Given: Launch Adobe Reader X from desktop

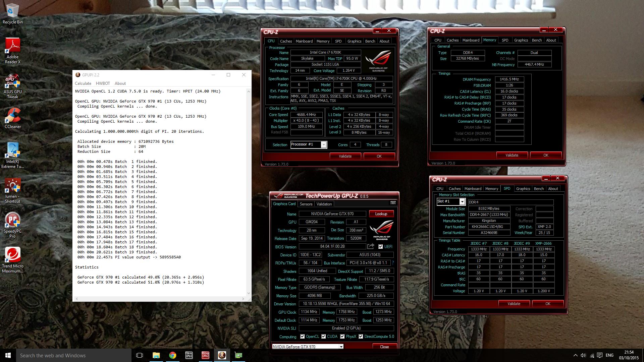Looking at the screenshot, I should coord(12,51).
